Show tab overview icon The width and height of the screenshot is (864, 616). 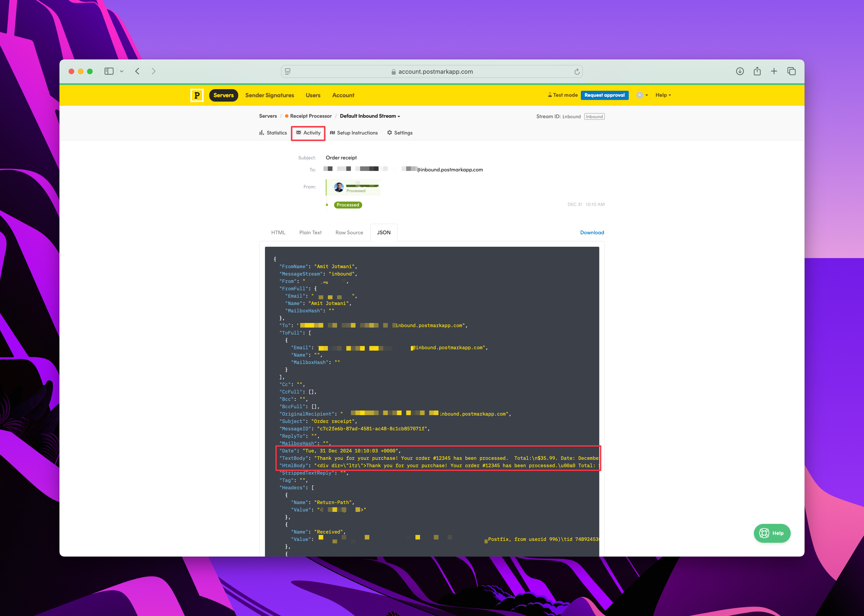(x=792, y=71)
